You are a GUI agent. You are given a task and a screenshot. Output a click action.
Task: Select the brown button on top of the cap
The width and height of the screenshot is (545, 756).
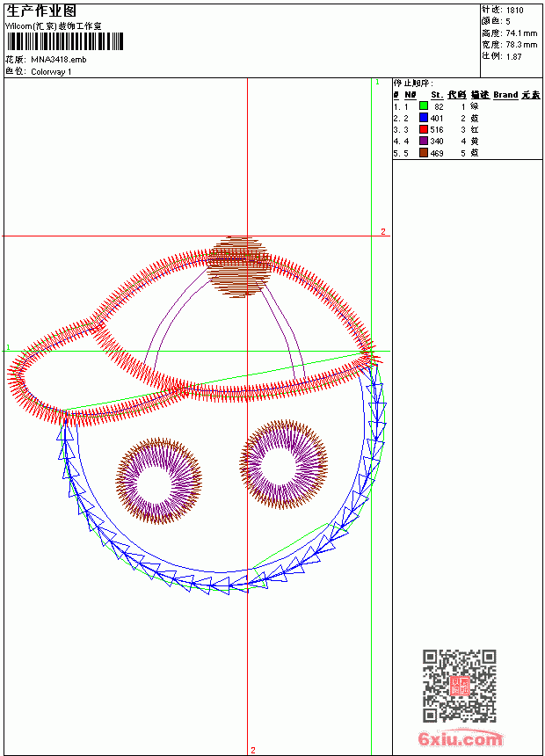239,266
